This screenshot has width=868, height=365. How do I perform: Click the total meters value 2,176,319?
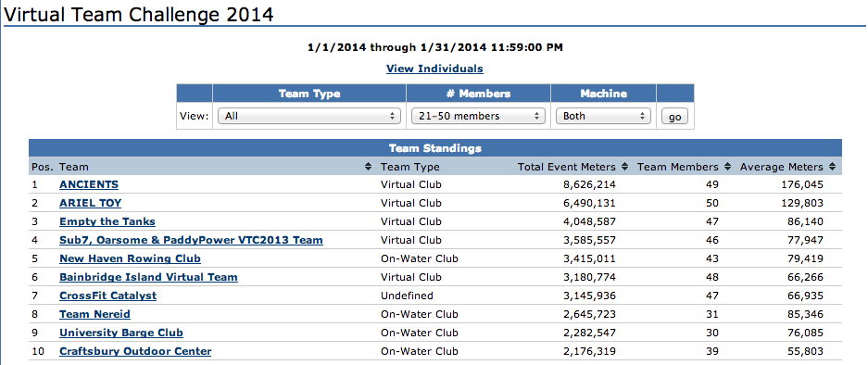click(x=589, y=351)
